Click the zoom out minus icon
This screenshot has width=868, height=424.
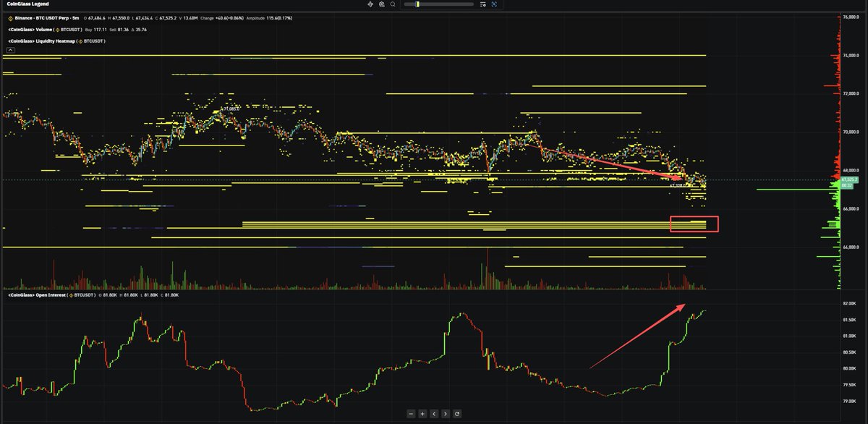(412, 413)
